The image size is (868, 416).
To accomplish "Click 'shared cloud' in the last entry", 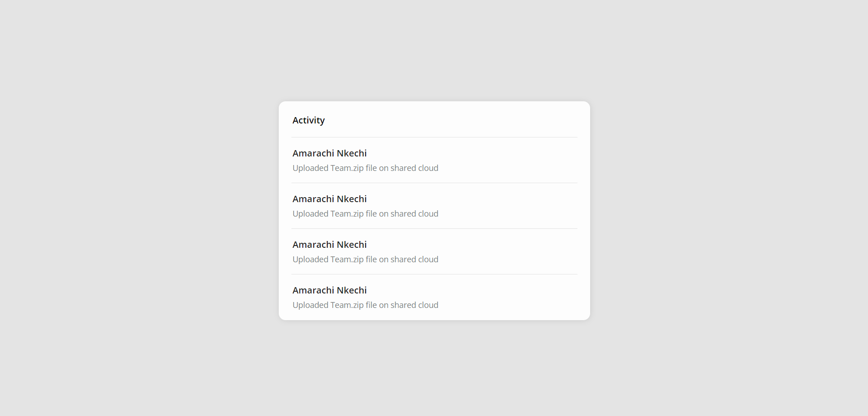I will pos(415,305).
